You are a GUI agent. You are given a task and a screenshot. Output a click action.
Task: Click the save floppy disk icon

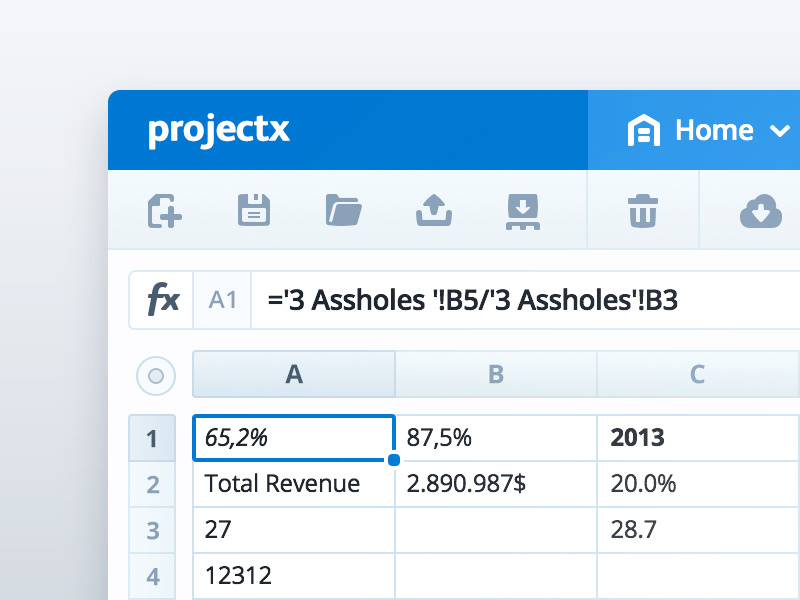pyautogui.click(x=254, y=211)
